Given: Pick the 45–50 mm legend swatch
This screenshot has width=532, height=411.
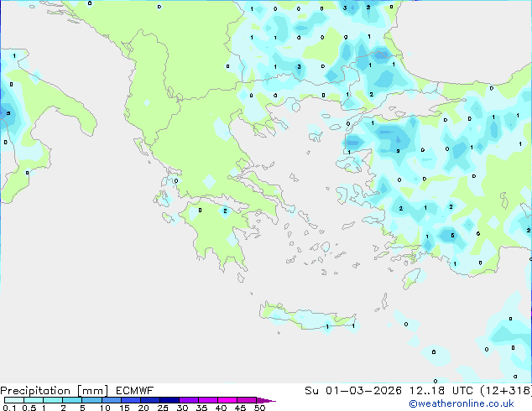Looking at the screenshot, I should click(247, 400).
